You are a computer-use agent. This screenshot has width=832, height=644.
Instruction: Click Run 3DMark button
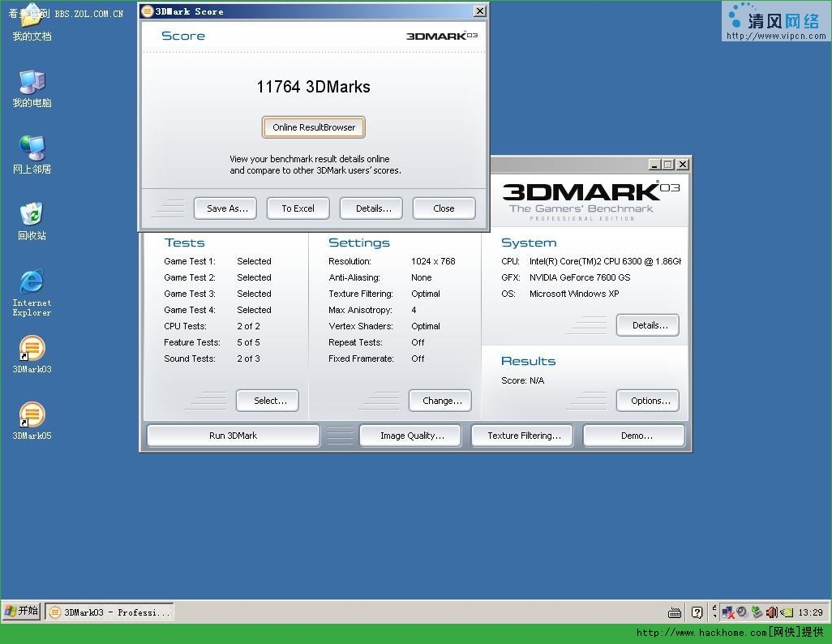pos(234,436)
